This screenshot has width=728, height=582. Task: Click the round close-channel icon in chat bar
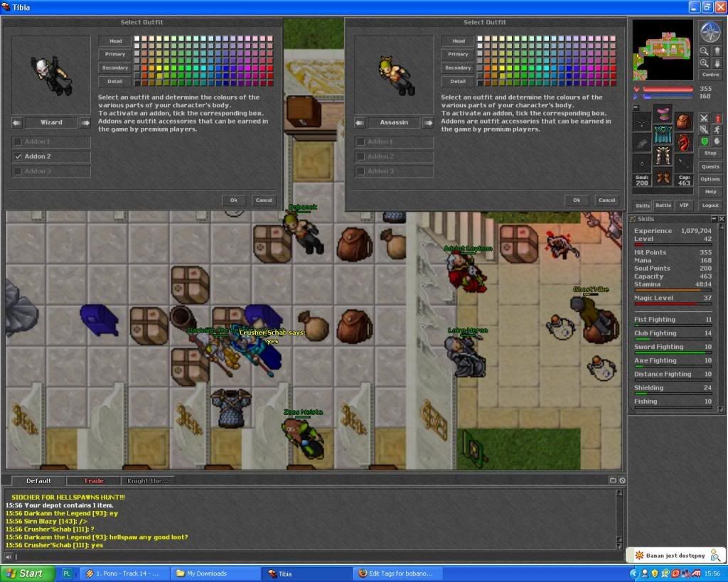coord(622,480)
